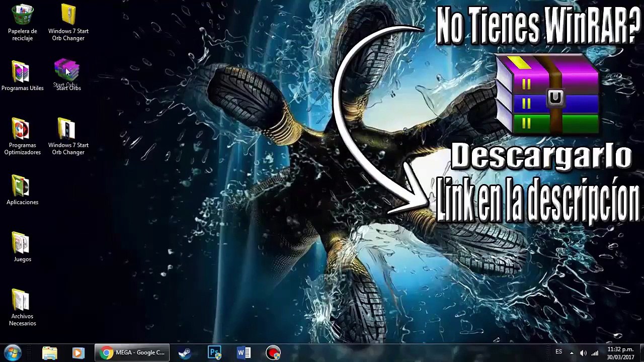Open the Windows Start orb menu
The image size is (644, 362).
point(12,352)
